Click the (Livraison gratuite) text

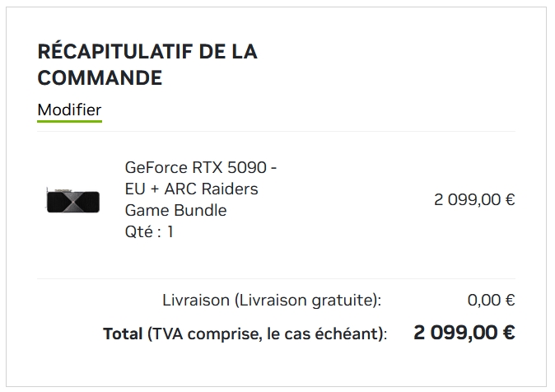click(308, 301)
